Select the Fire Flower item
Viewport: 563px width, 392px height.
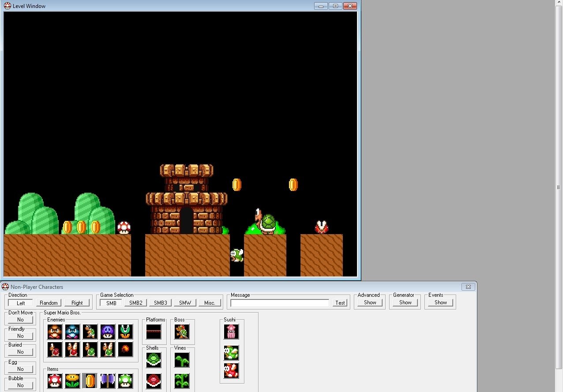(x=72, y=381)
